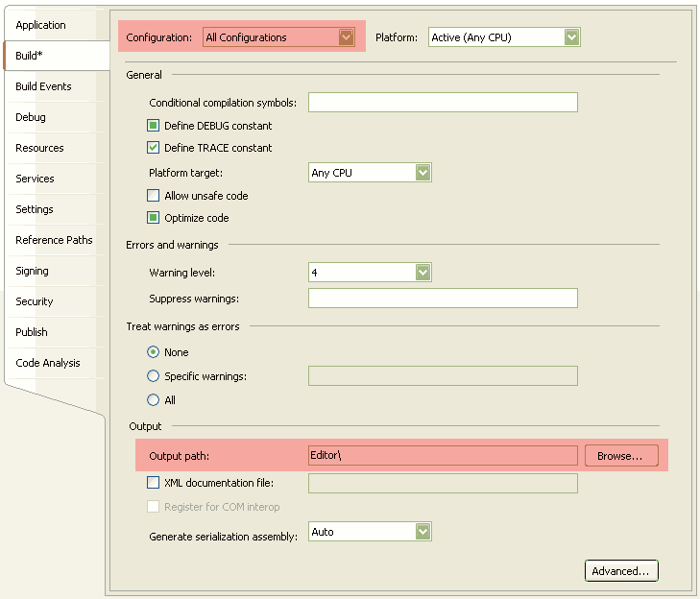Toggle Define DEBUG constant checkbox

pyautogui.click(x=153, y=126)
